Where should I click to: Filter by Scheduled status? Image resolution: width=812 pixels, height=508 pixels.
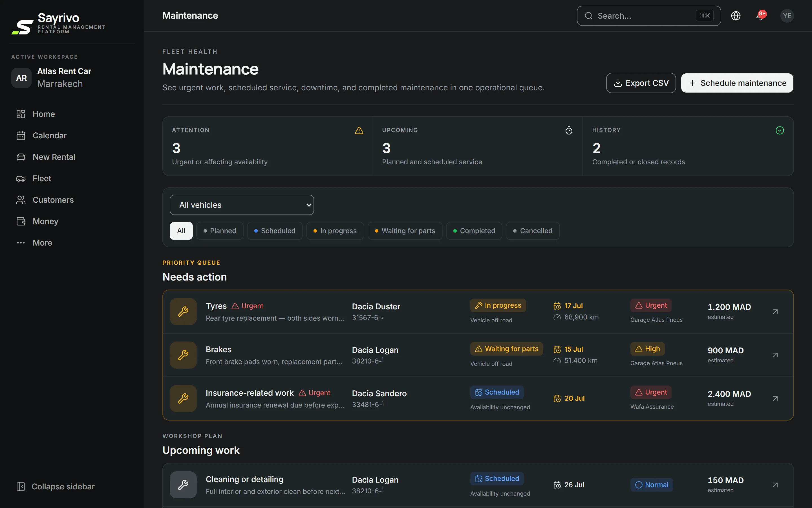point(275,231)
